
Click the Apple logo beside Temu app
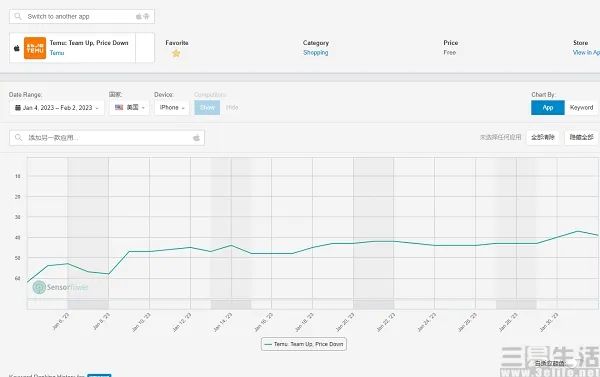(16, 48)
